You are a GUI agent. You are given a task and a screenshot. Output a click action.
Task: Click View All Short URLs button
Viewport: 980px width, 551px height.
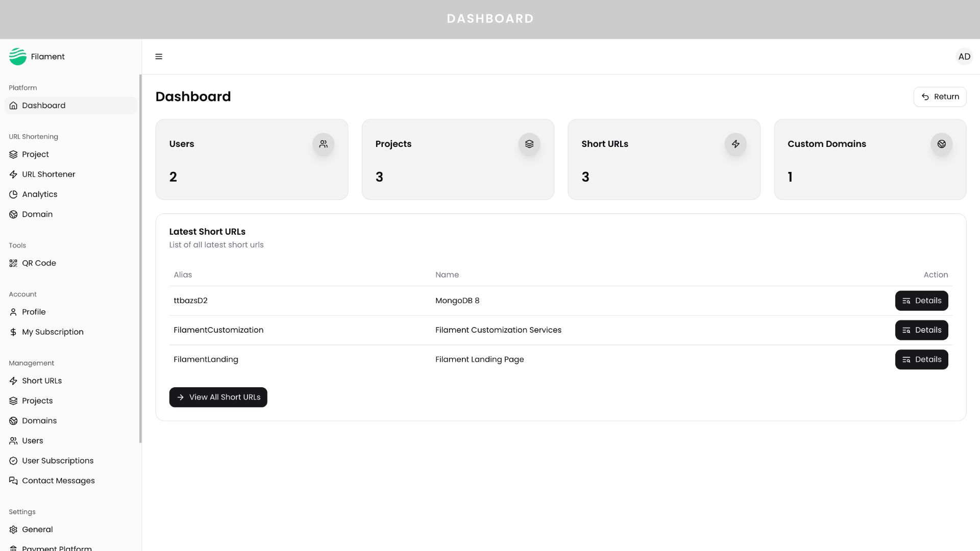218,397
